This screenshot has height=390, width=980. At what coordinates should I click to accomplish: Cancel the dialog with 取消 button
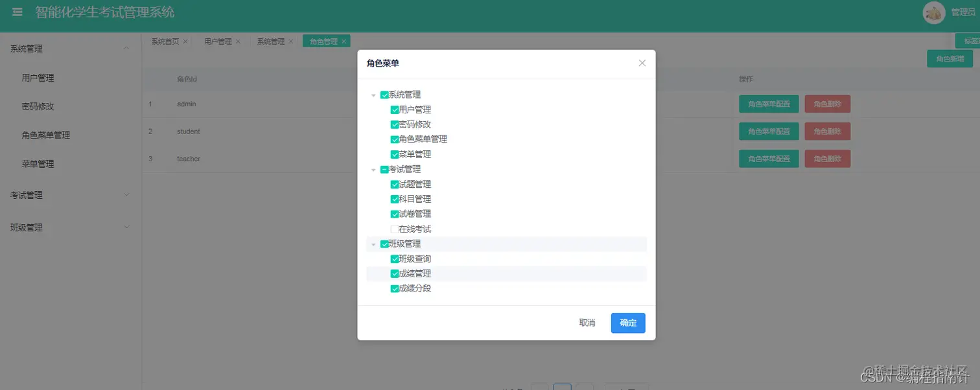[x=587, y=323]
